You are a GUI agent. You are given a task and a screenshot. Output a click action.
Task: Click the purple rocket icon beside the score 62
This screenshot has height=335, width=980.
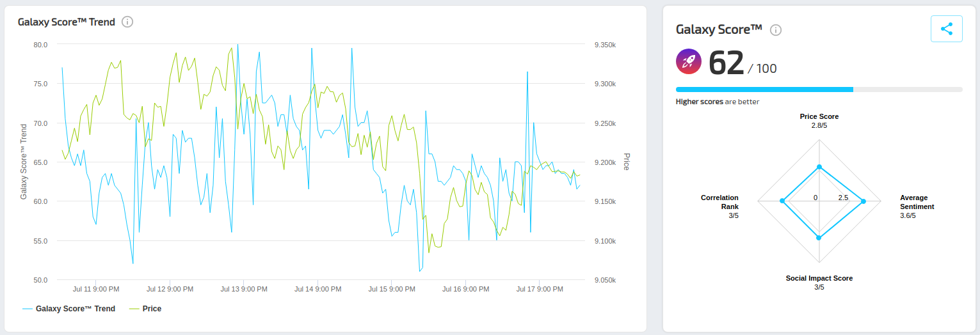[x=689, y=61]
